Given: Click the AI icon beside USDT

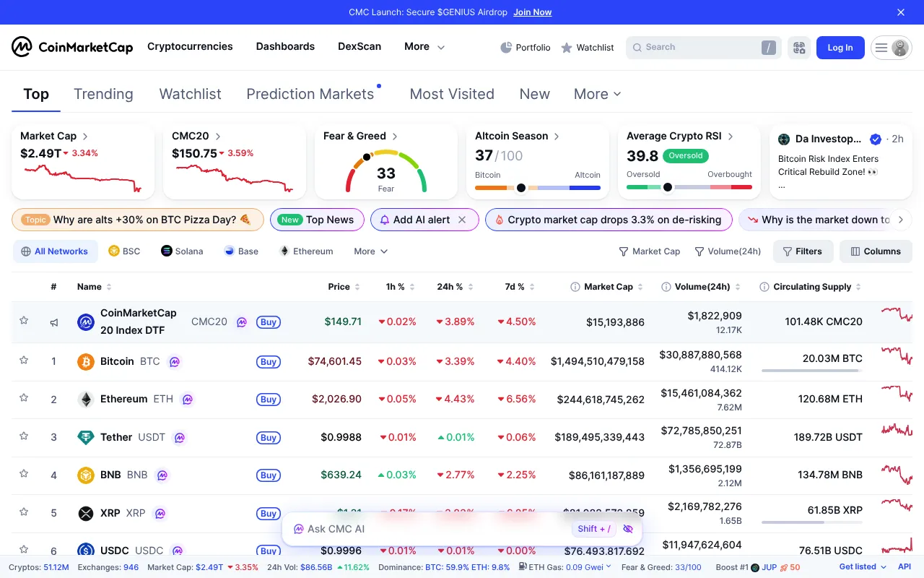Looking at the screenshot, I should pyautogui.click(x=180, y=437).
